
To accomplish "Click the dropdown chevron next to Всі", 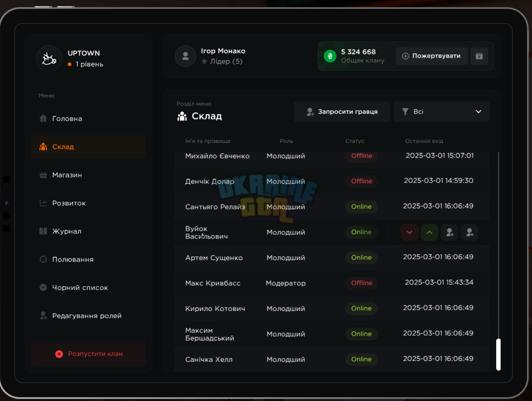I will coord(478,111).
